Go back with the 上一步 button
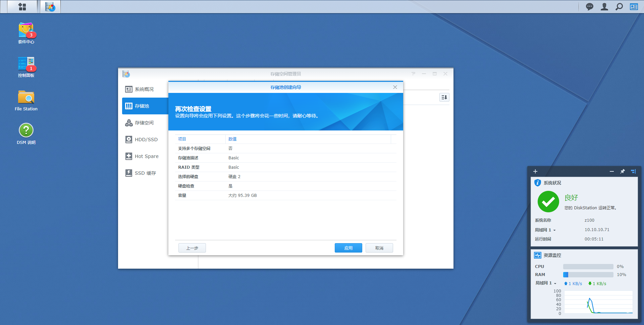 pyautogui.click(x=192, y=248)
